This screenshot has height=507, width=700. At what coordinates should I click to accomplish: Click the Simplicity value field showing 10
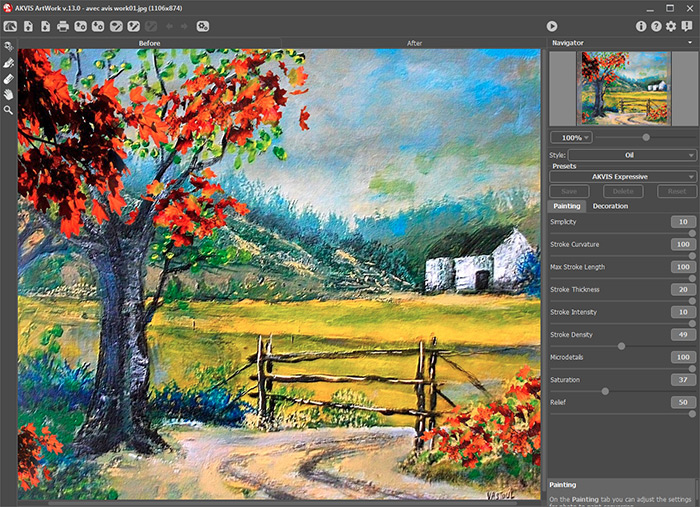click(683, 222)
